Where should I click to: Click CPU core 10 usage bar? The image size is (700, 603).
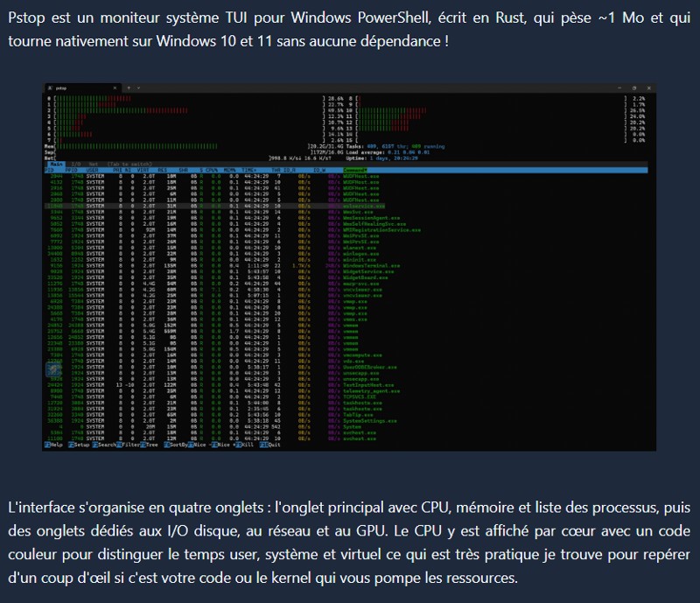pos(496,110)
